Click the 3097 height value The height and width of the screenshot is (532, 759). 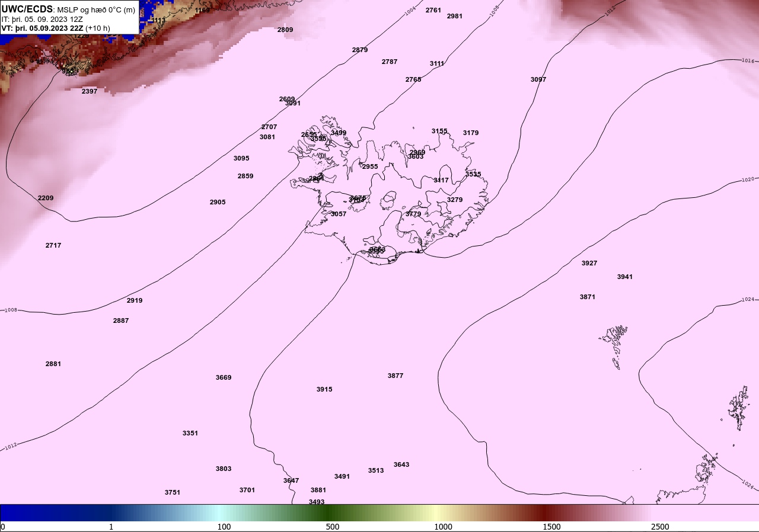point(538,79)
